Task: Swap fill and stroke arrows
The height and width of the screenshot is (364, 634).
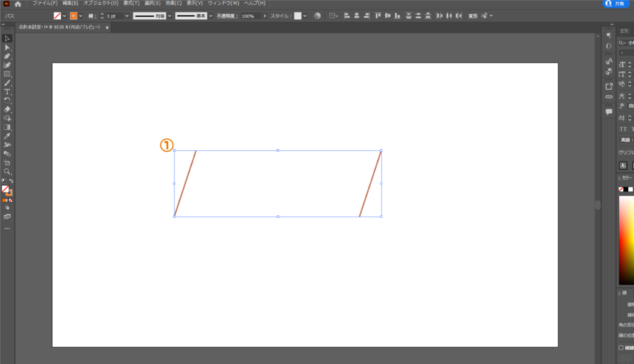Action: [x=11, y=181]
